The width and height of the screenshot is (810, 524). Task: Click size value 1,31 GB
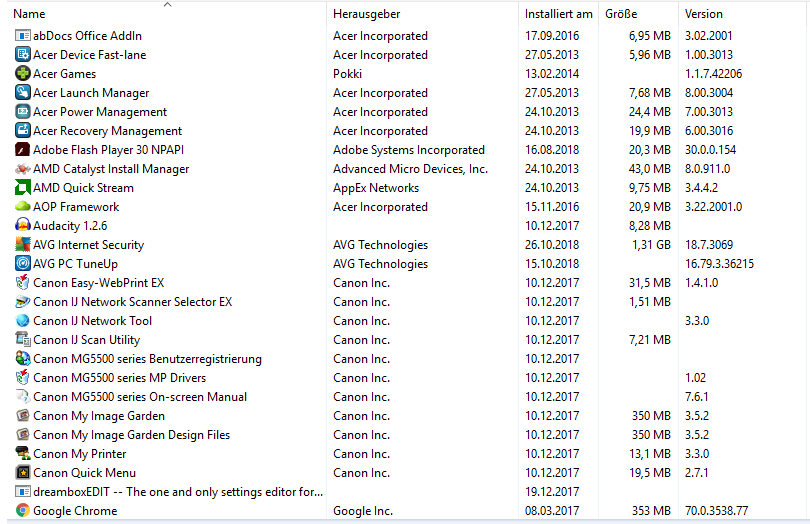[651, 245]
